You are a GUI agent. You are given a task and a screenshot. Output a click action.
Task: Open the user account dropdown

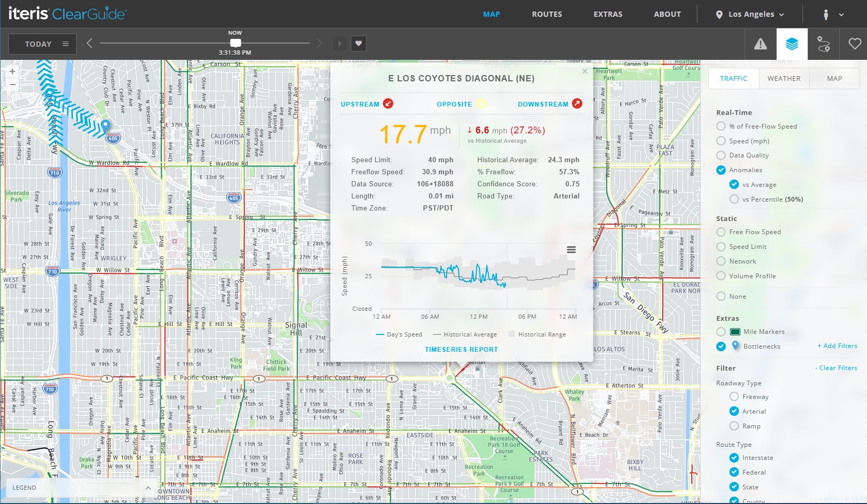833,15
